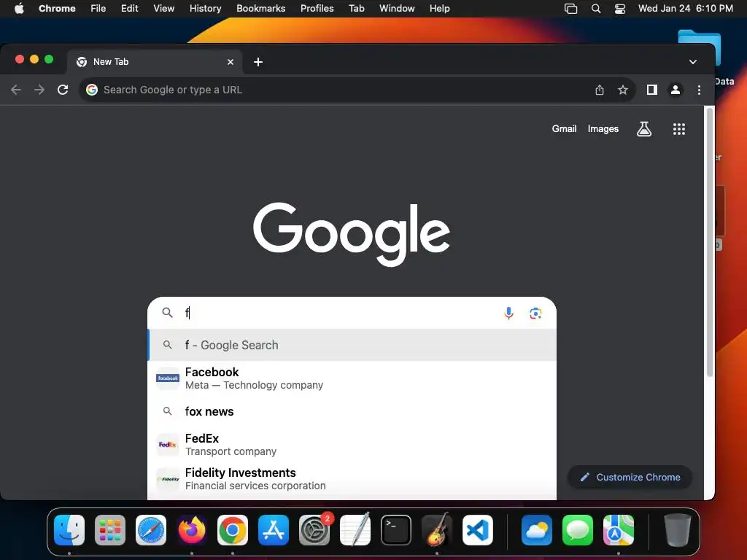Click the Chrome back arrow button
This screenshot has height=560, width=747.
click(16, 90)
